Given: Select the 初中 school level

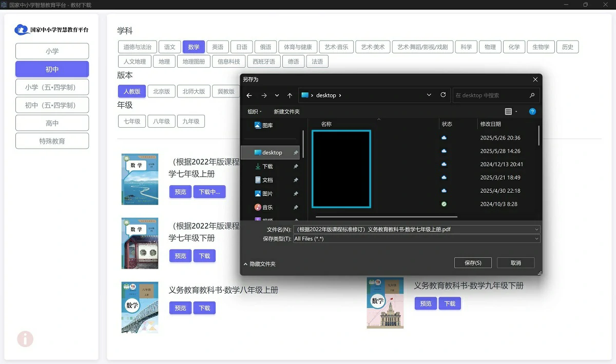Looking at the screenshot, I should 52,69.
